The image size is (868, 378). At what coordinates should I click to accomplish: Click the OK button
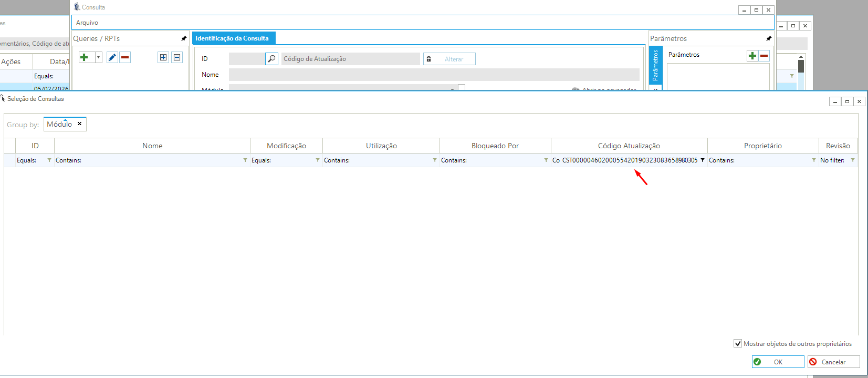click(x=778, y=362)
